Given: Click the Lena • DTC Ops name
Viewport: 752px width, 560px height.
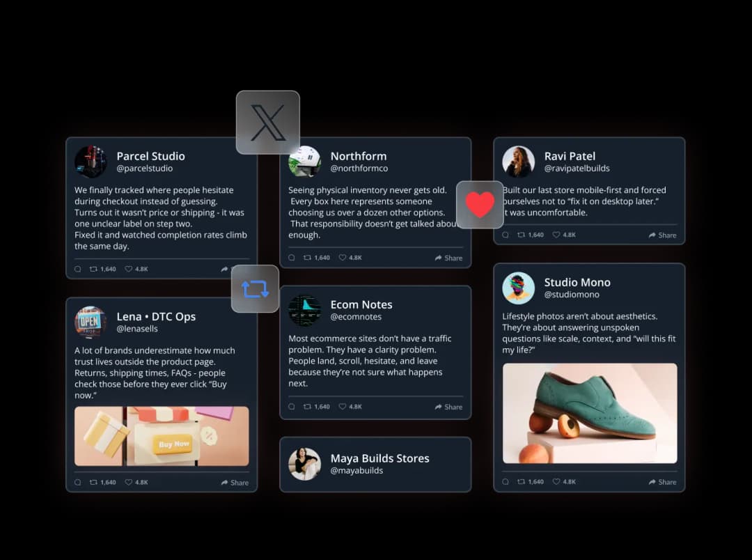Looking at the screenshot, I should 156,316.
